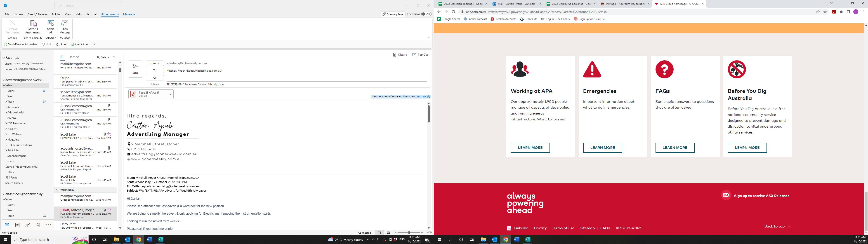868x244 pixels.
Task: Click the Outlook Search box
Action: click(x=89, y=5)
